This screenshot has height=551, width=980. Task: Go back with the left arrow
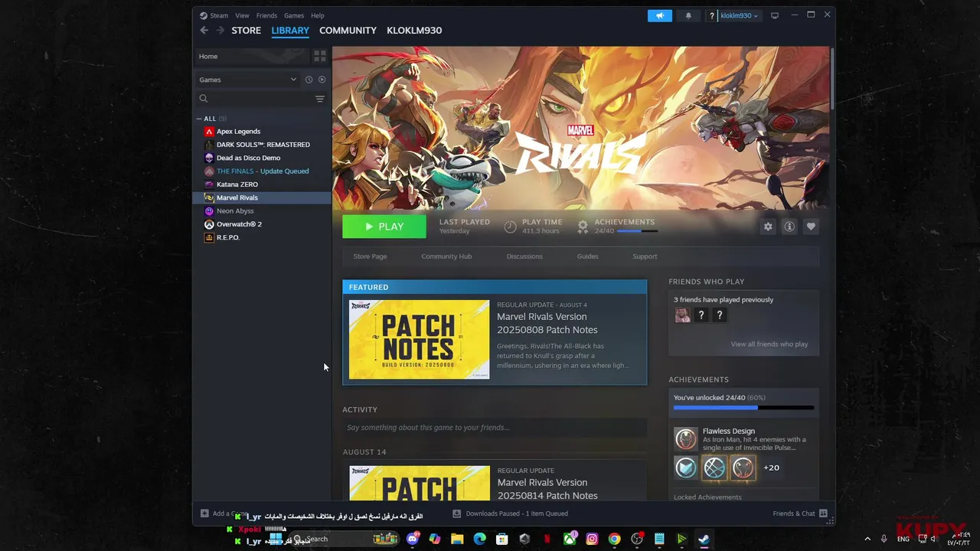tap(204, 31)
